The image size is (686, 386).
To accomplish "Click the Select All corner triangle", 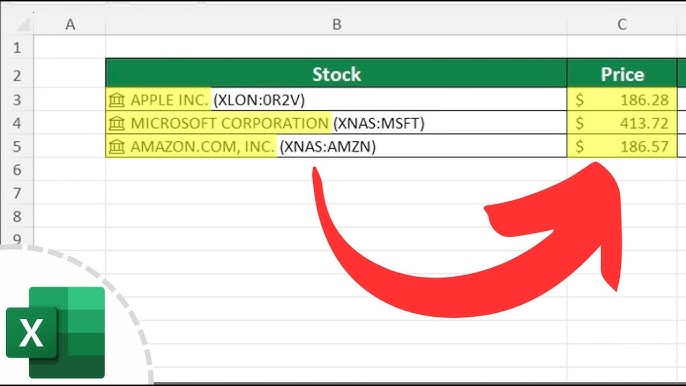I will [22, 25].
